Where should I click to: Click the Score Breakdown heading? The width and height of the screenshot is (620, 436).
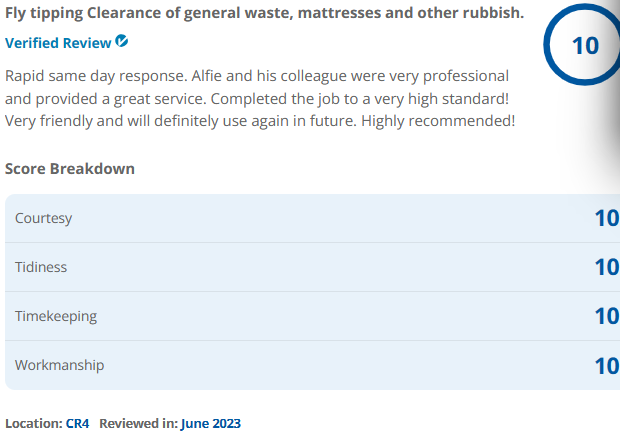click(x=70, y=168)
